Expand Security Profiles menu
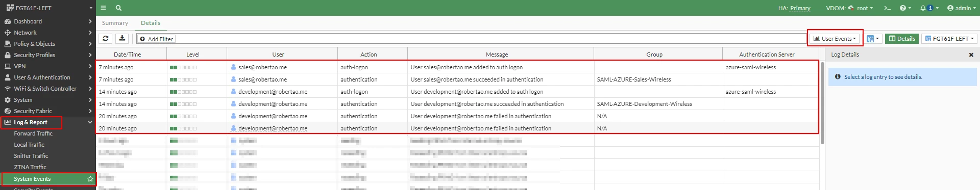Screen dimensions: 980x190 tap(48, 55)
